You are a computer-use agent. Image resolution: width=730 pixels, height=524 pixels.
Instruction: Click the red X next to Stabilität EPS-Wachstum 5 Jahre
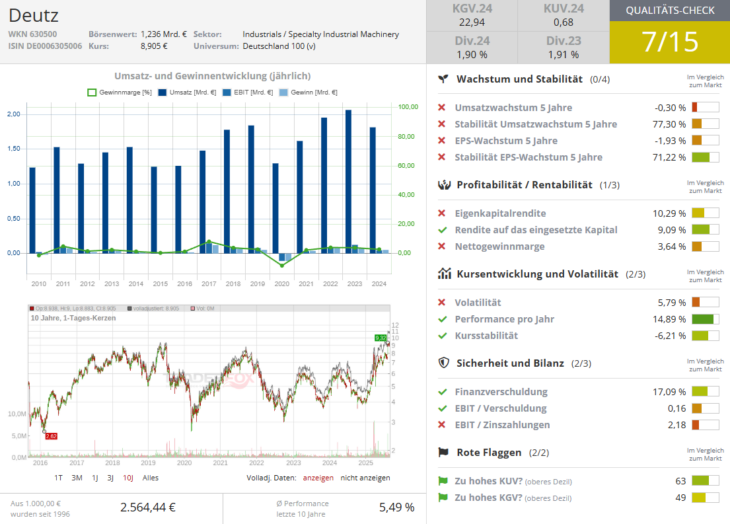tap(442, 157)
